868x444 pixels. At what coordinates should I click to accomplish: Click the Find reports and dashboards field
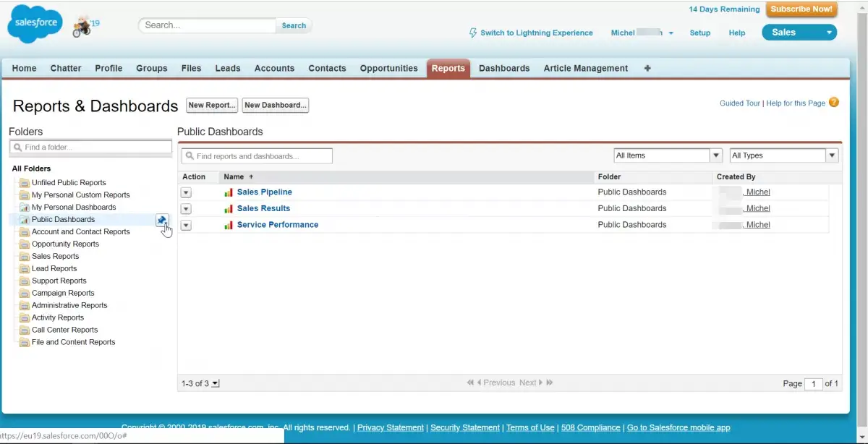257,156
